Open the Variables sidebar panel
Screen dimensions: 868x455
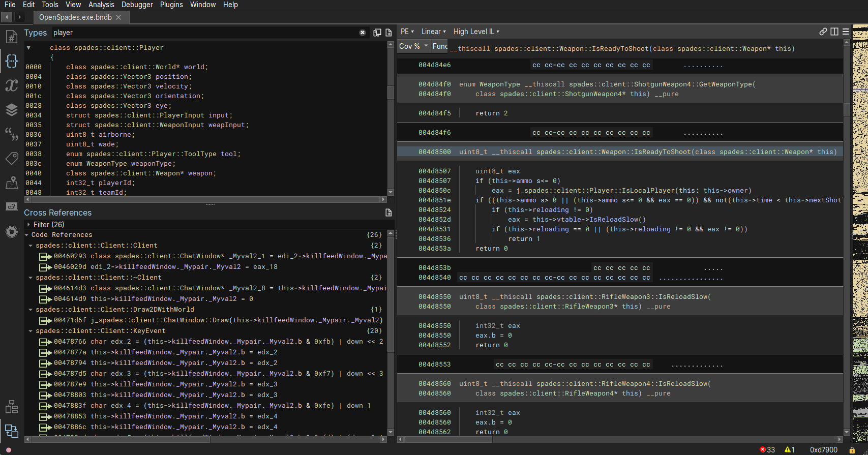click(x=11, y=85)
